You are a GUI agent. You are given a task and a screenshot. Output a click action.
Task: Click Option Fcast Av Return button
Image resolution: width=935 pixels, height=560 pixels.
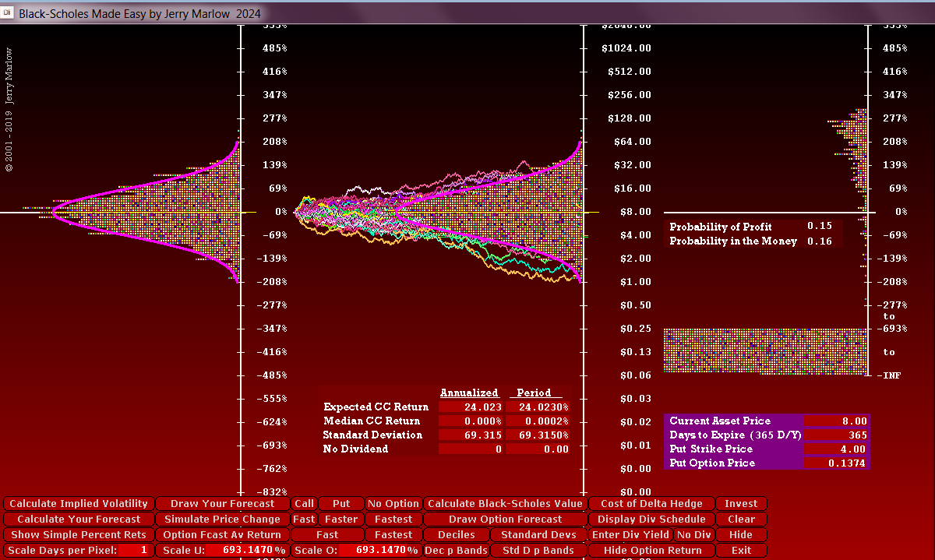pos(222,535)
